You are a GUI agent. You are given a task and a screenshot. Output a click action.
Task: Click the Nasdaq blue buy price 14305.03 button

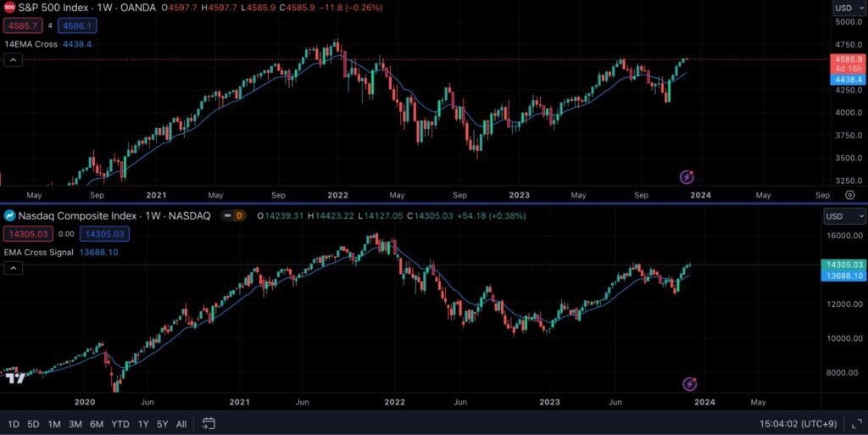pos(104,233)
